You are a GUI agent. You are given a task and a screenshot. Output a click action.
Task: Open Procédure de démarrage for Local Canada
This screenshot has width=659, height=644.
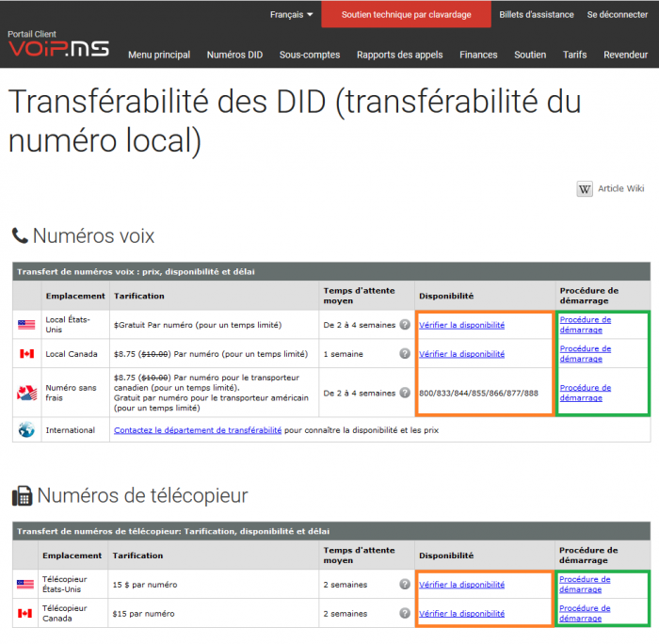[585, 353]
